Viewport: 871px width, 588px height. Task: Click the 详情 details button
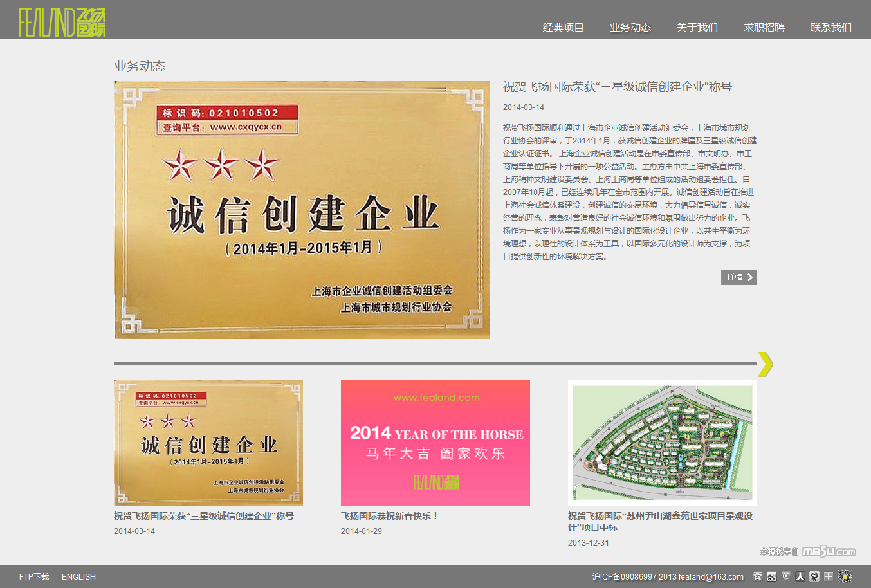738,277
